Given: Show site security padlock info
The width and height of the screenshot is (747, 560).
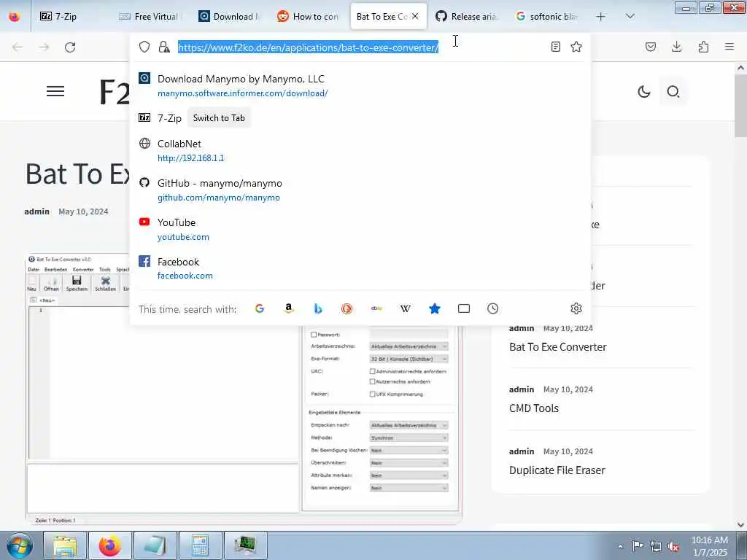Looking at the screenshot, I should point(164,47).
